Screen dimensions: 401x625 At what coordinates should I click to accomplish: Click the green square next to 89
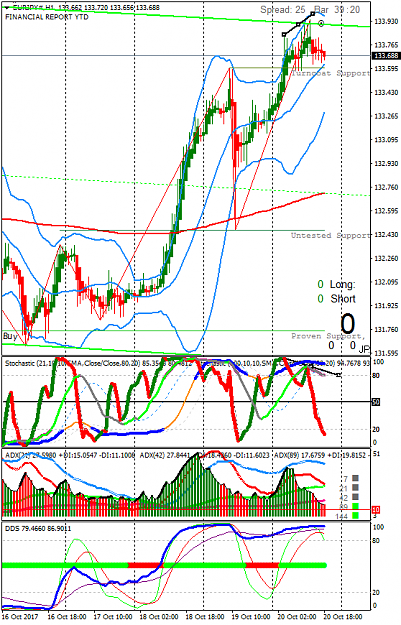[x=355, y=506]
